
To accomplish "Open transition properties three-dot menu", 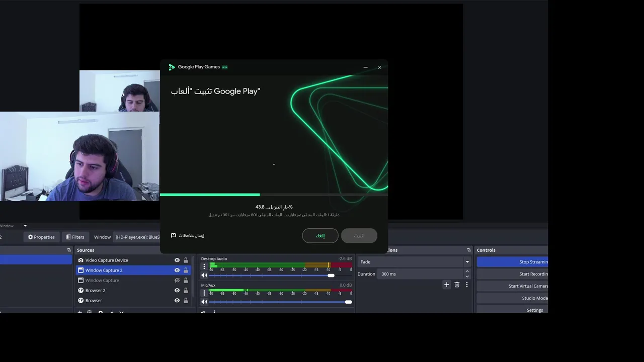I will point(466,285).
